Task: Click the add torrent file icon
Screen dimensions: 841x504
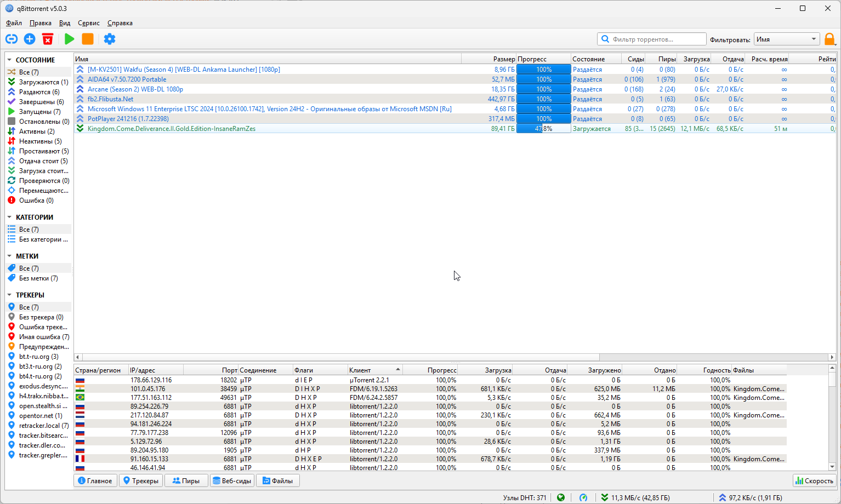Action: click(30, 39)
